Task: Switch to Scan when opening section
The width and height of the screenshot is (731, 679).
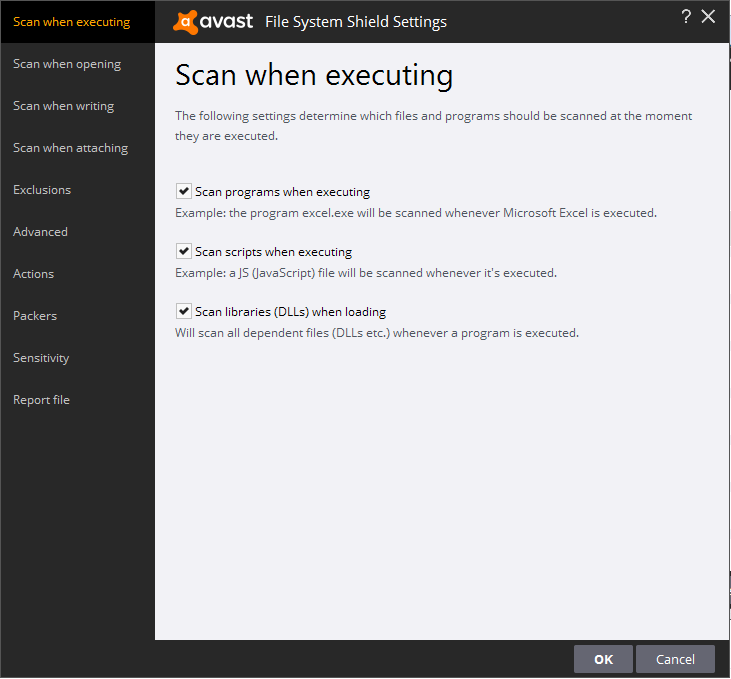Action: 67,64
